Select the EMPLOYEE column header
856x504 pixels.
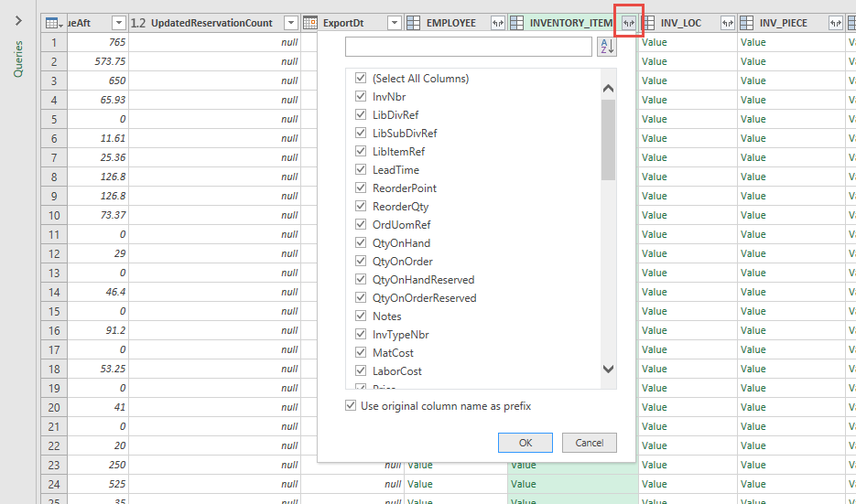pyautogui.click(x=451, y=23)
